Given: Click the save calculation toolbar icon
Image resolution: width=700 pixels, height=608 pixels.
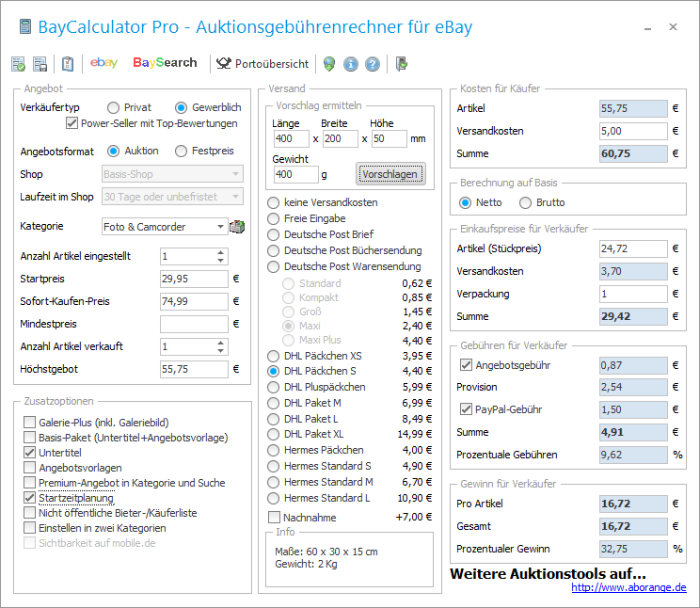Looking at the screenshot, I should 40,64.
